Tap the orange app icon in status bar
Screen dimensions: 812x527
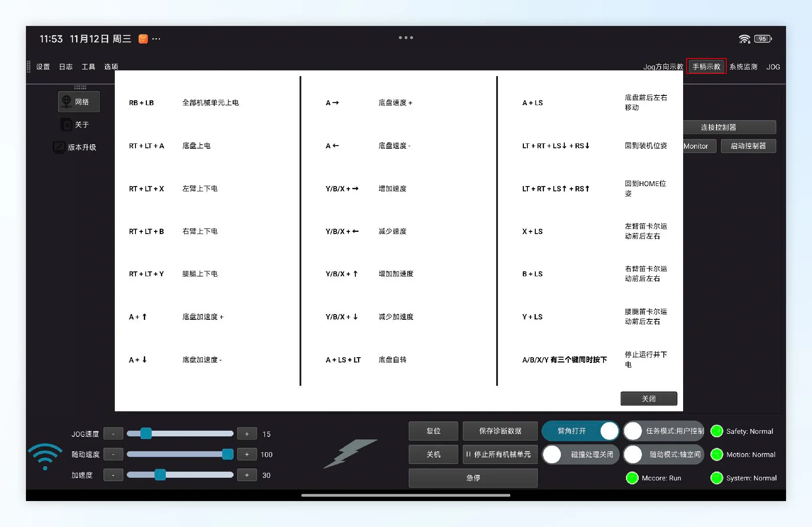pyautogui.click(x=143, y=39)
